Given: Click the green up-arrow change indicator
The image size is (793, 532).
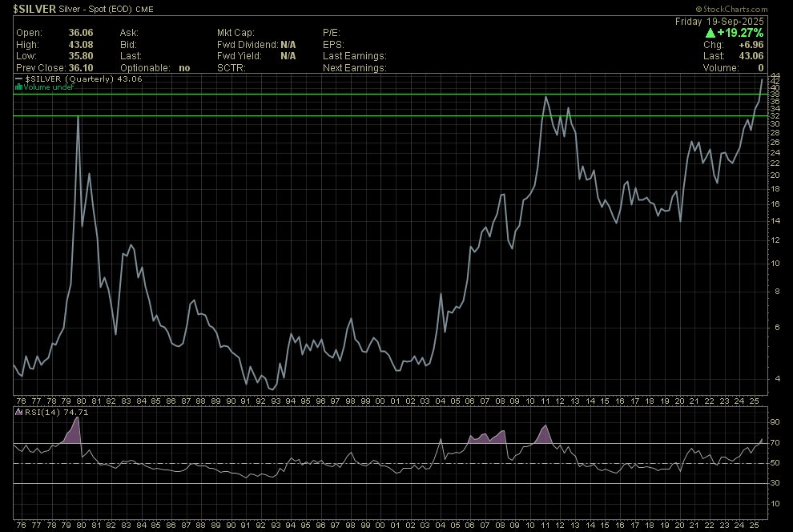Looking at the screenshot, I should [x=710, y=34].
